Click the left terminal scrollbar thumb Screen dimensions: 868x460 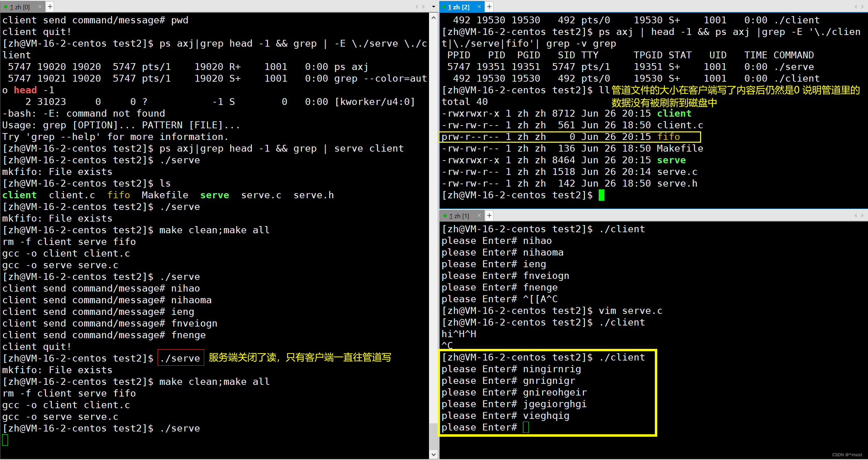coord(433,436)
